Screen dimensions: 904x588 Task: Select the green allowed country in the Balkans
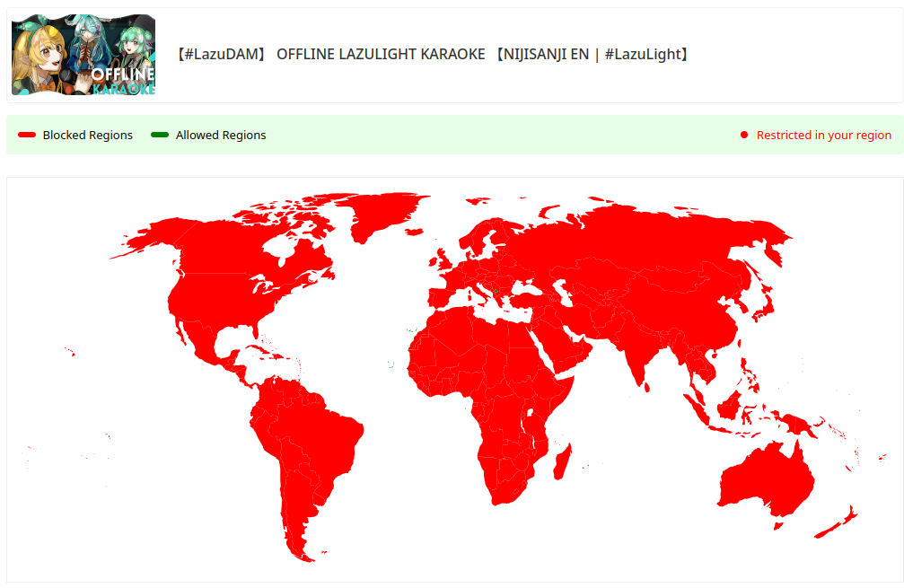pyautogui.click(x=496, y=291)
